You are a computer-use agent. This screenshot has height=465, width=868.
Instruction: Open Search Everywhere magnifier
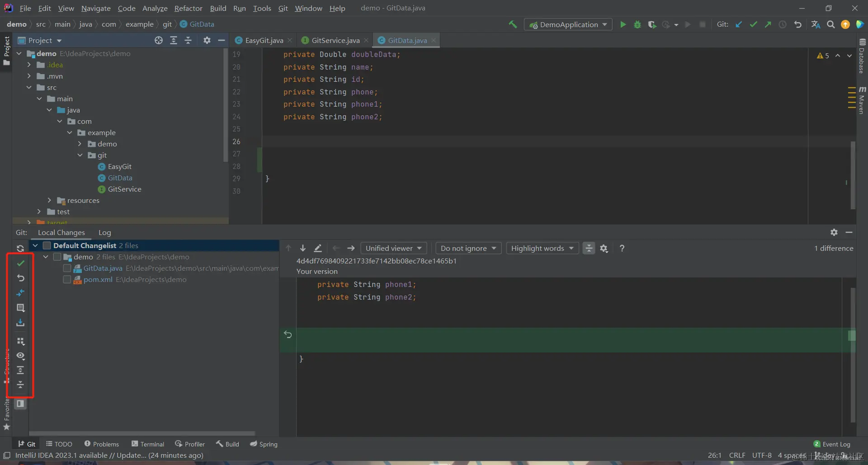(831, 24)
